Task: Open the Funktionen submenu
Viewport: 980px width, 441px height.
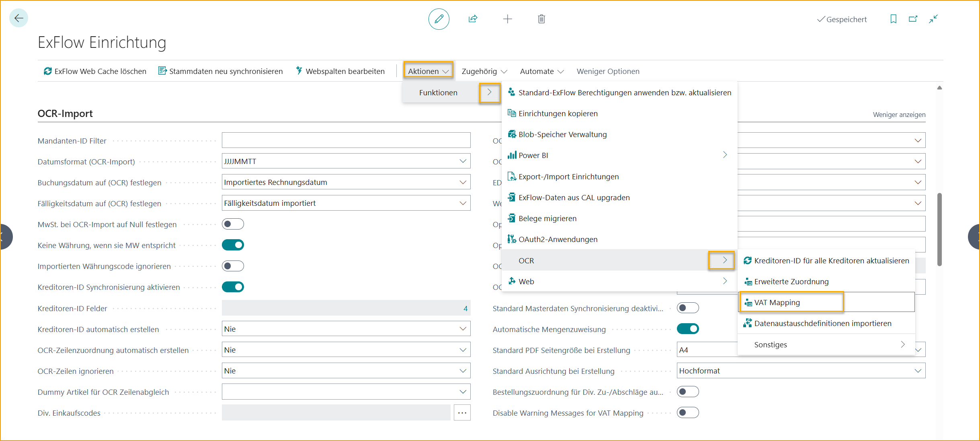Action: click(x=451, y=92)
